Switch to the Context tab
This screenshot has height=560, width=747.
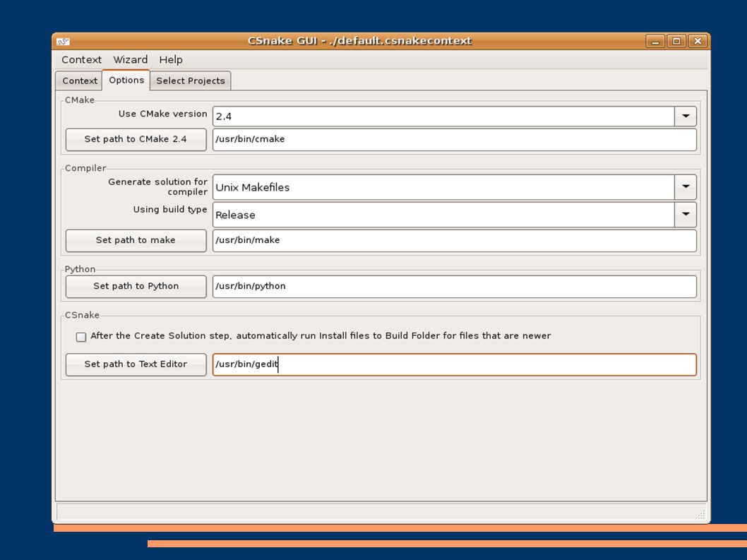[79, 81]
